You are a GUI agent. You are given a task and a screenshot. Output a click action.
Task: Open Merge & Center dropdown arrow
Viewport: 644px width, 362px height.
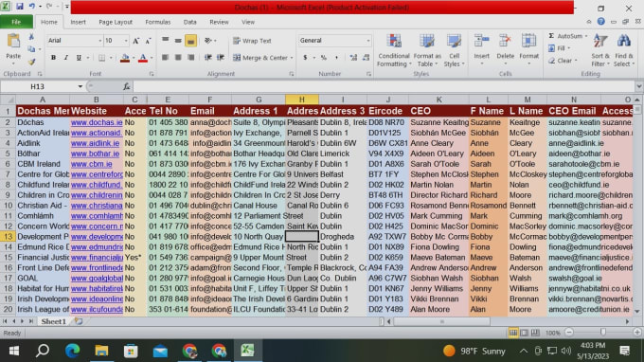[x=292, y=58]
